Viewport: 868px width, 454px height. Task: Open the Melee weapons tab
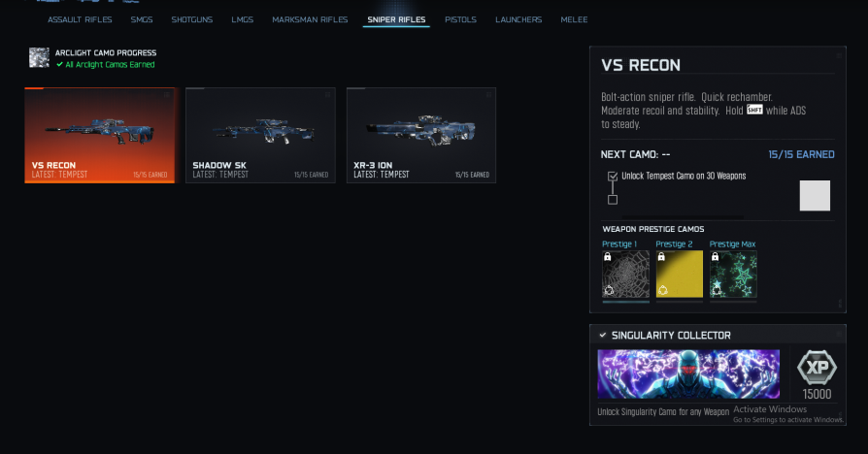click(574, 19)
